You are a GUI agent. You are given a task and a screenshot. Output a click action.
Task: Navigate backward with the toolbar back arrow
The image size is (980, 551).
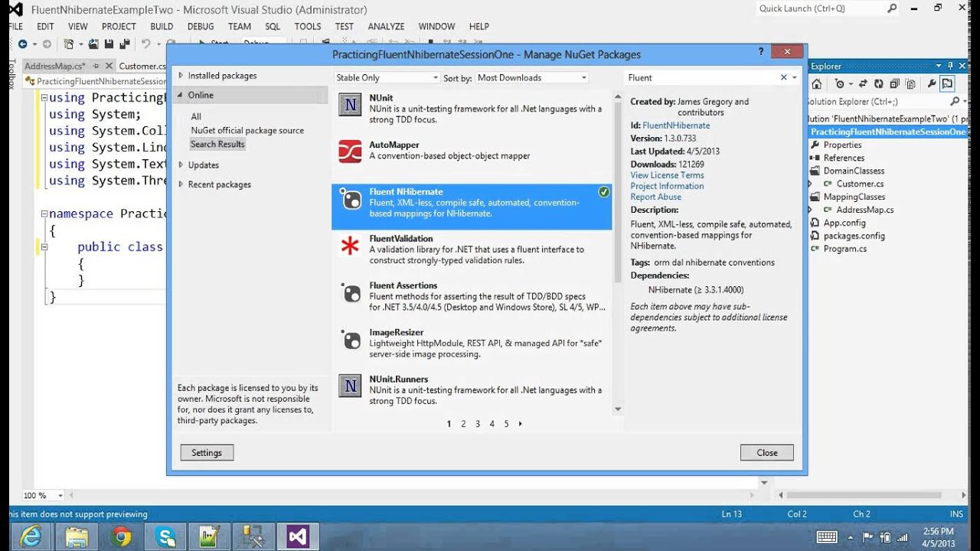click(x=23, y=44)
